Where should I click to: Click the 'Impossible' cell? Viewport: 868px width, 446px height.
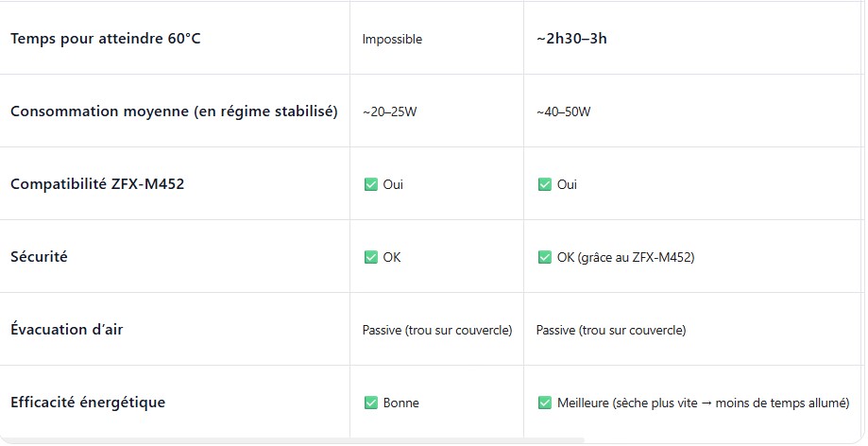point(392,40)
